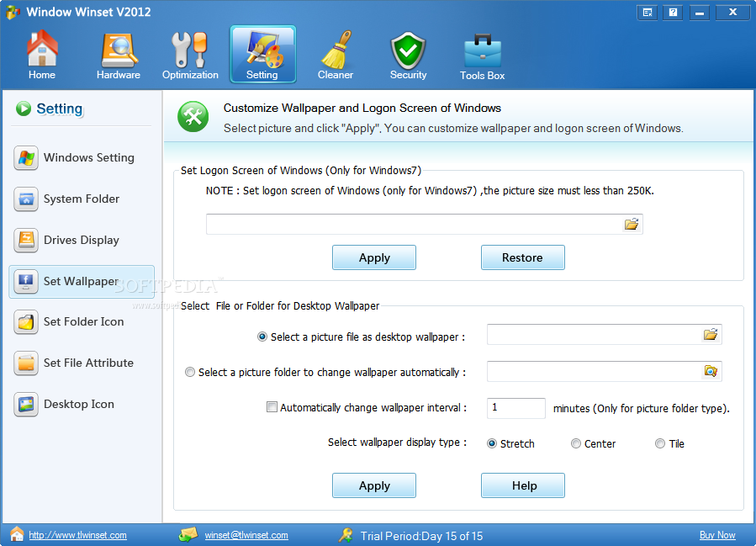Image resolution: width=756 pixels, height=546 pixels.
Task: Open the Tools Box briefcase icon
Action: click(x=483, y=50)
